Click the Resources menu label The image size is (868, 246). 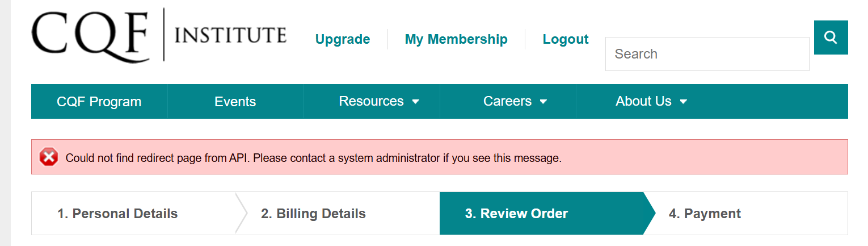[371, 101]
